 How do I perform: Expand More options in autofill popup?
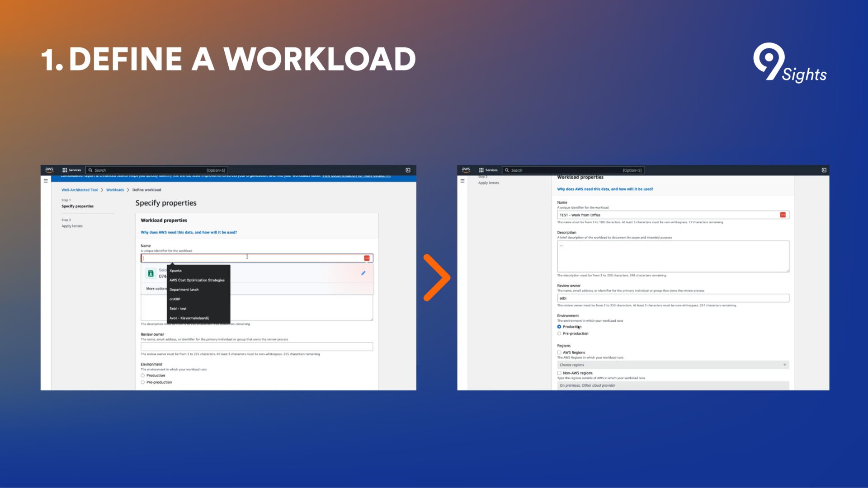[156, 289]
